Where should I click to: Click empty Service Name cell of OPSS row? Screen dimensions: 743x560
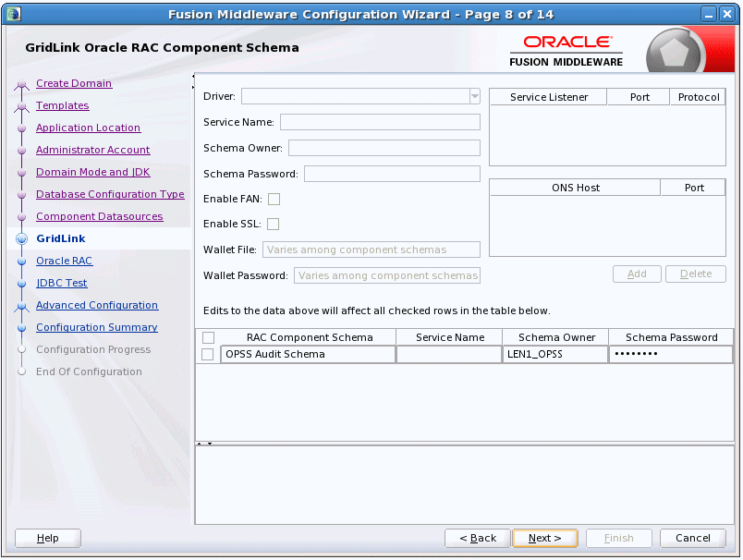pos(449,354)
